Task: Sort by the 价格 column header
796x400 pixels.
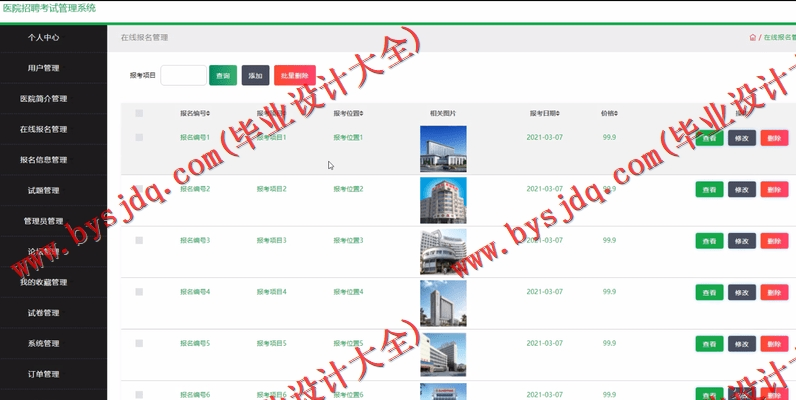Action: 609,113
